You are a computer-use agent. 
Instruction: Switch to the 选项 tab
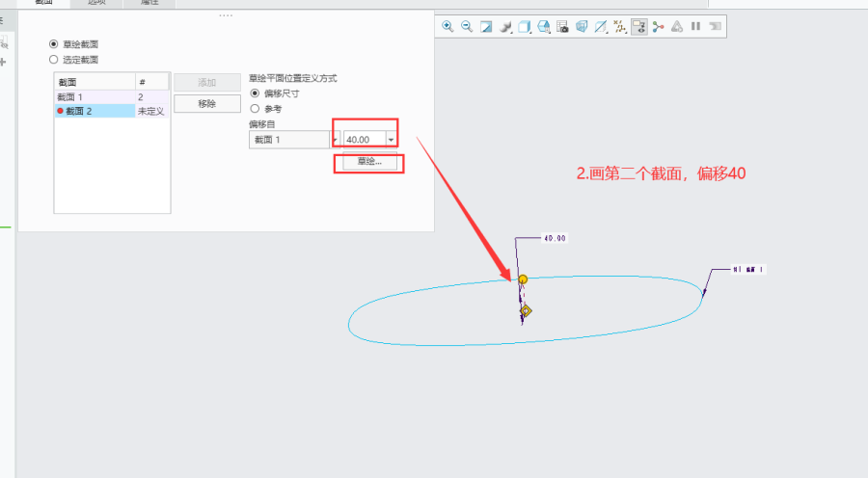click(x=97, y=4)
